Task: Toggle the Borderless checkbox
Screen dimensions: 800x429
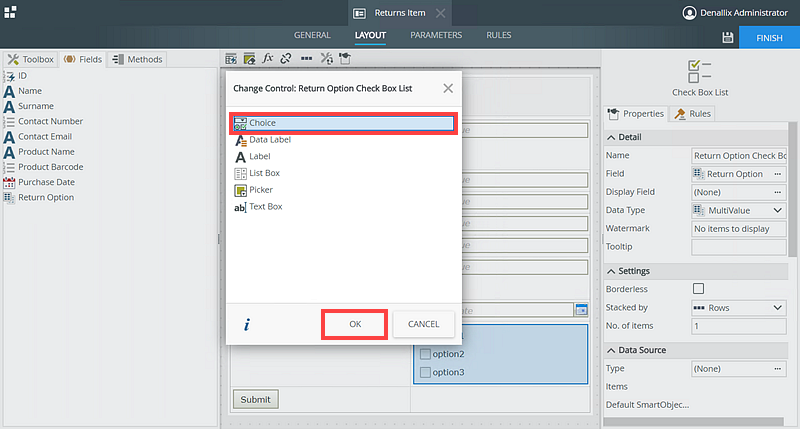Action: coord(698,289)
